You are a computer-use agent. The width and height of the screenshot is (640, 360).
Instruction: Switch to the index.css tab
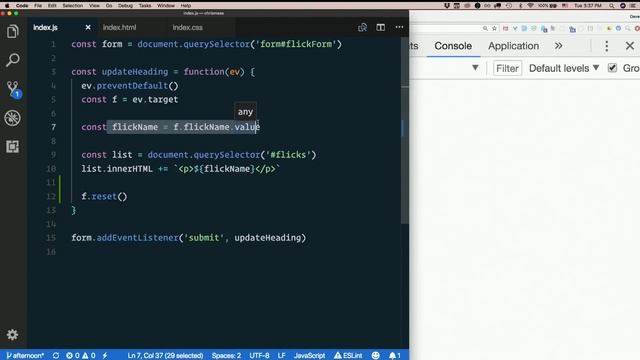(187, 27)
